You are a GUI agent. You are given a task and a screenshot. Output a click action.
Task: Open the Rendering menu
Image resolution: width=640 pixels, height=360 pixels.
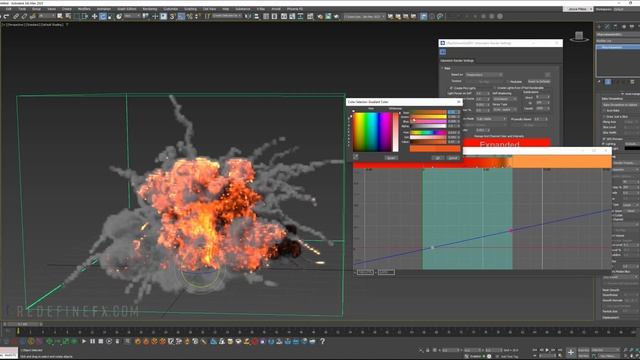150,9
